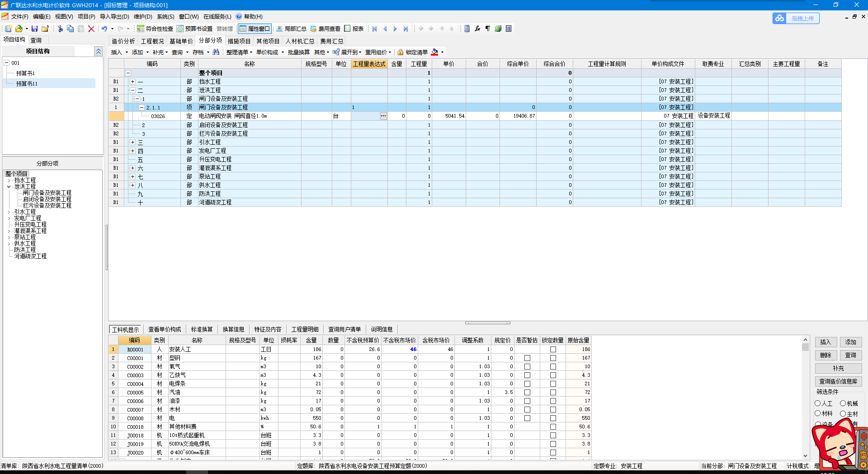Open the 重用组价 dropdown
868x474 pixels.
click(378, 52)
